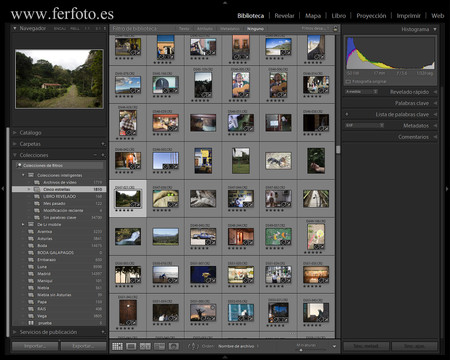Open the toolbar content dropdown arrow

334,346
